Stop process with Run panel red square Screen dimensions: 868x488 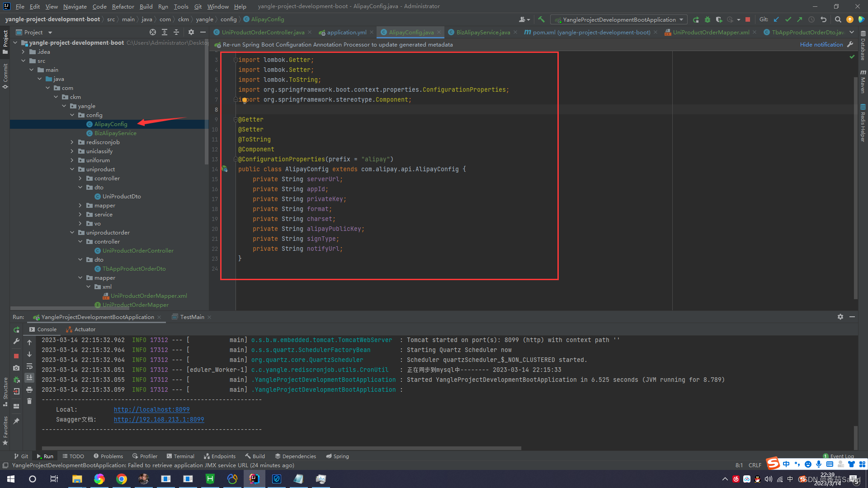[16, 356]
